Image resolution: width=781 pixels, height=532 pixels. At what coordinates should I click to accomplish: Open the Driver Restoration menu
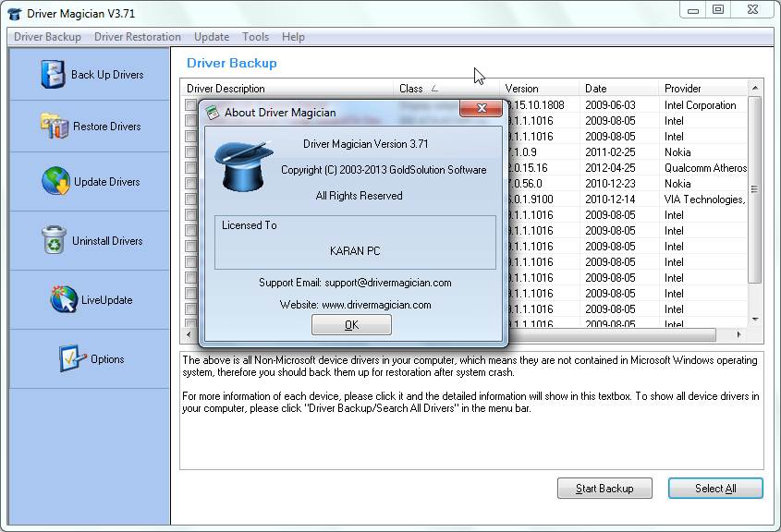click(x=138, y=37)
